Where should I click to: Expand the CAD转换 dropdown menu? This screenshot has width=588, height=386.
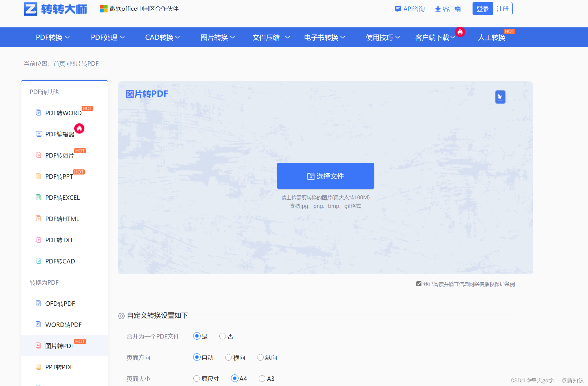162,37
